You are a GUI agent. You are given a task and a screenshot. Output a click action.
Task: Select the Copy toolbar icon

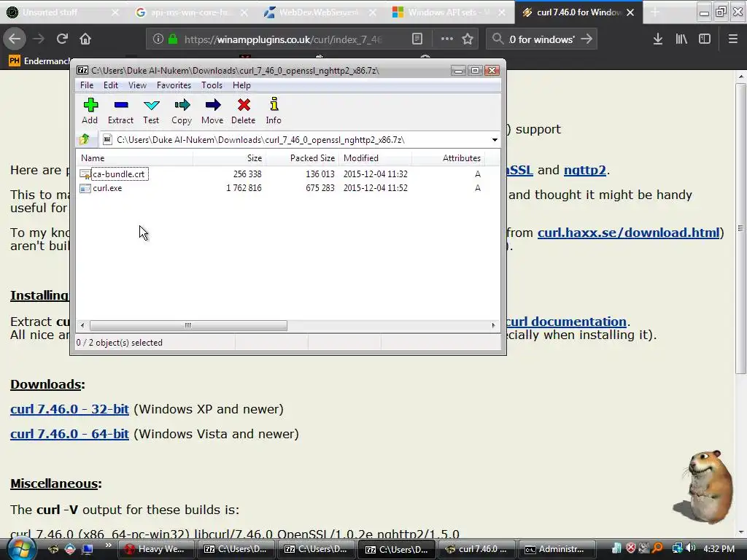[182, 111]
